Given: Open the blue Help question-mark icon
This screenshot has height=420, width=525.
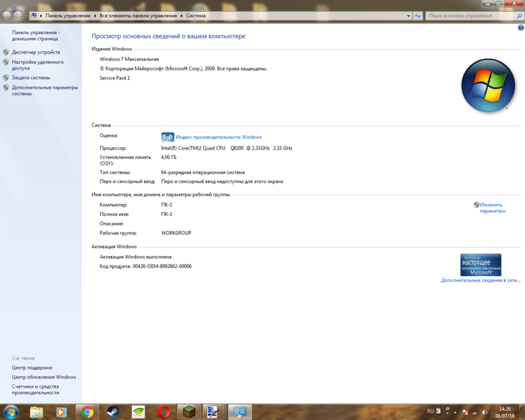Looking at the screenshot, I should coord(520,28).
